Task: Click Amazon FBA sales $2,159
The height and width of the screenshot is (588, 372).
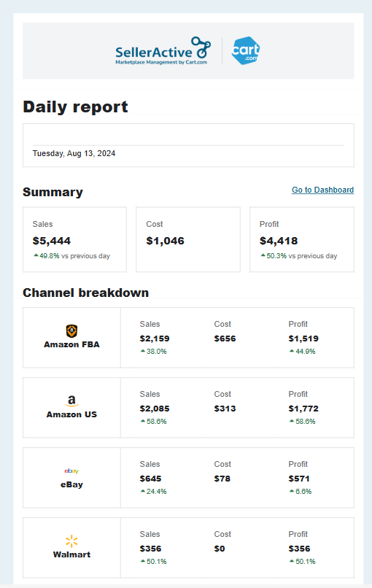Action: (155, 339)
